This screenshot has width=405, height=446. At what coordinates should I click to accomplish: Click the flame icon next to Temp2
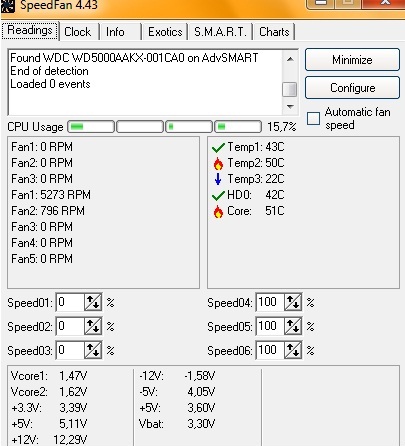pyautogui.click(x=218, y=163)
